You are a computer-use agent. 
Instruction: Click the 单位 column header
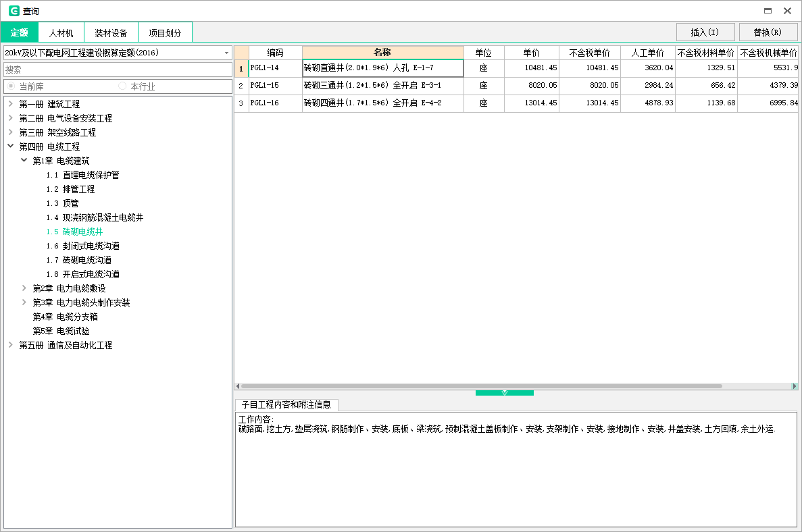point(483,53)
